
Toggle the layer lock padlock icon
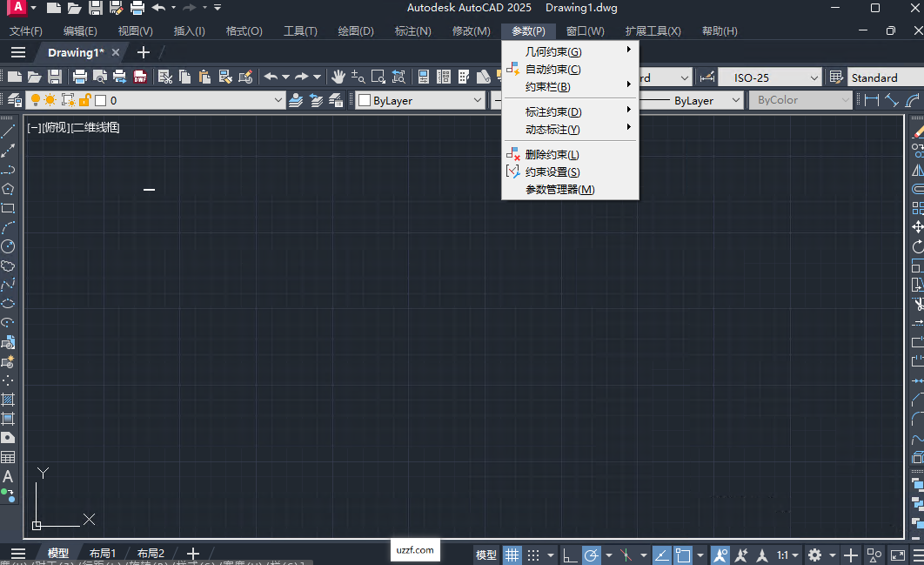tap(84, 100)
